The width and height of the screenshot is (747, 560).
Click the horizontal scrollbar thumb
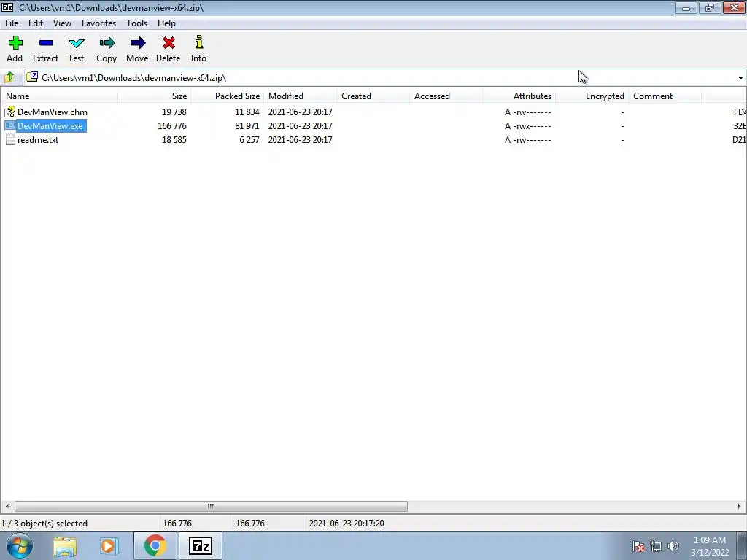pyautogui.click(x=211, y=506)
